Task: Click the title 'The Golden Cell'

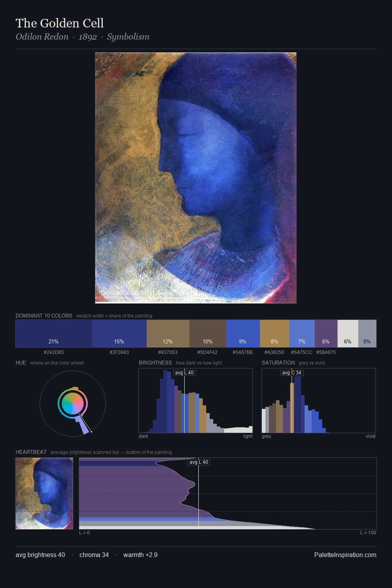Action: click(x=60, y=23)
